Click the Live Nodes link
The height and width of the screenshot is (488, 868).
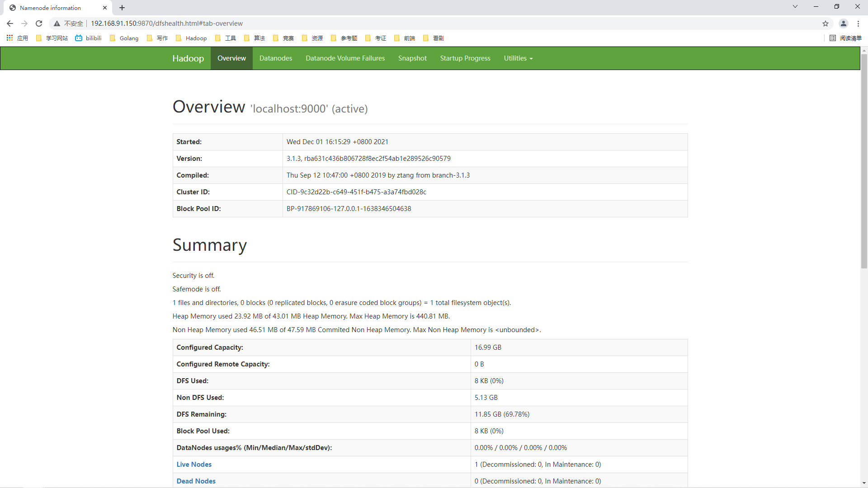194,464
